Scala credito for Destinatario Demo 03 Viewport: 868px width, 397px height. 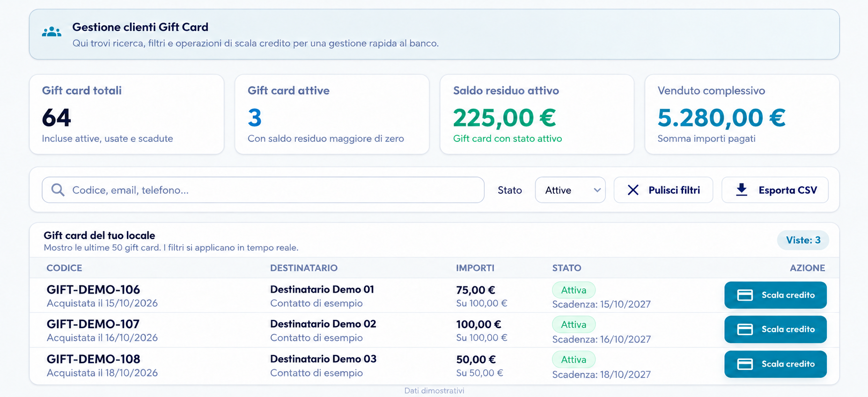click(775, 364)
